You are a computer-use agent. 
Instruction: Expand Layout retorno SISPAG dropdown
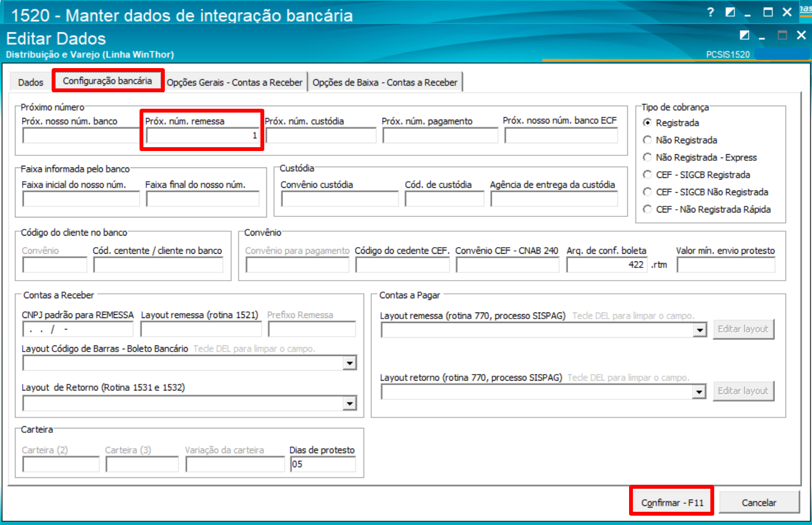point(699,392)
